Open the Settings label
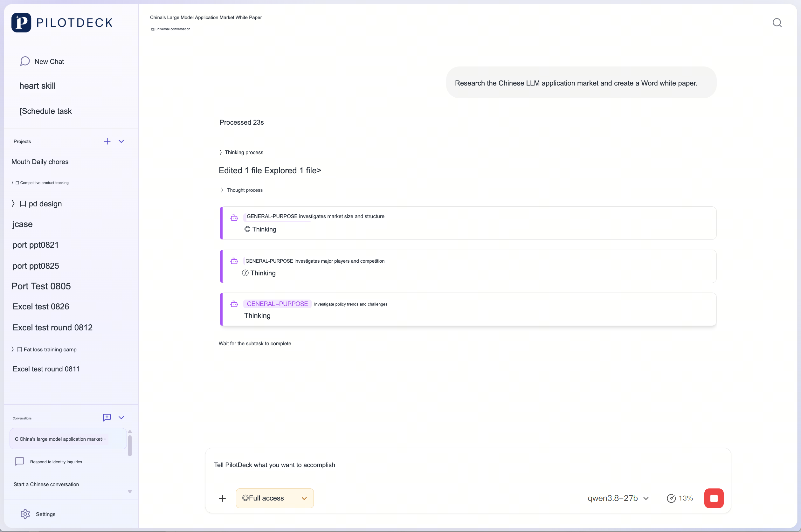The height and width of the screenshot is (532, 801). [45, 514]
